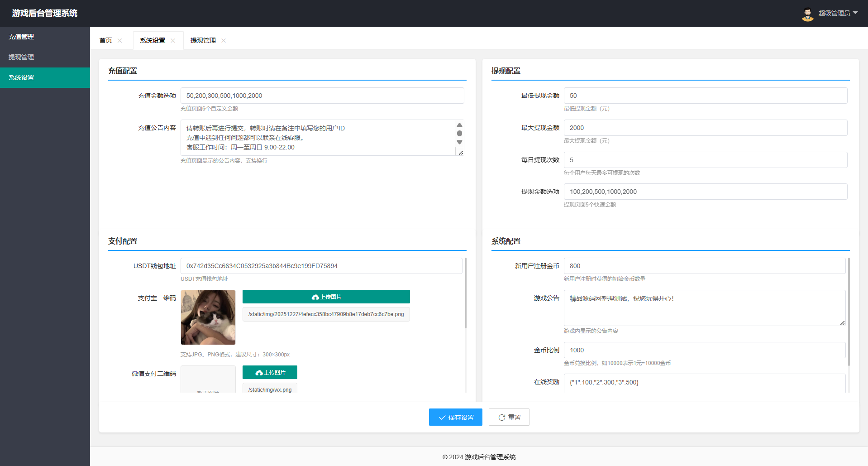Close the 系统设置 tab
This screenshot has height=466, width=868.
click(173, 41)
